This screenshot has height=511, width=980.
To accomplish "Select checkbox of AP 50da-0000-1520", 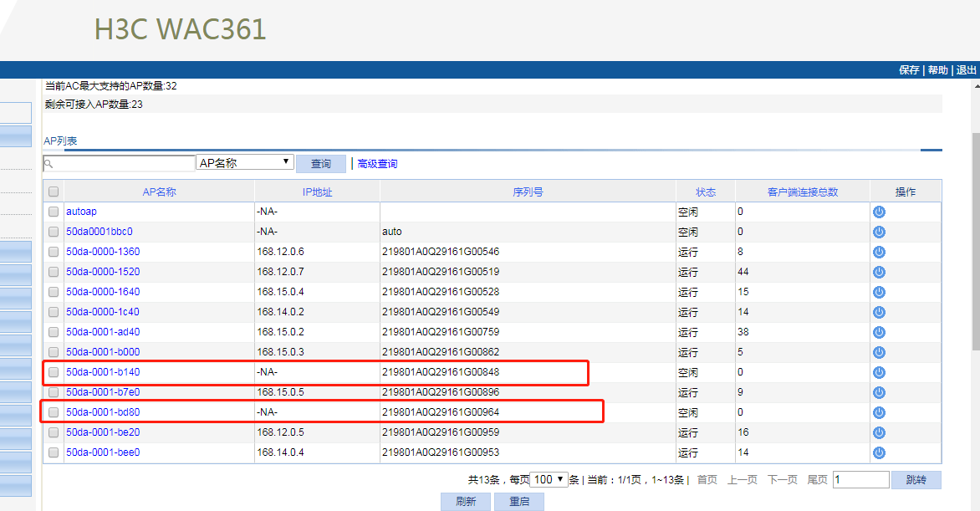I will pyautogui.click(x=54, y=272).
